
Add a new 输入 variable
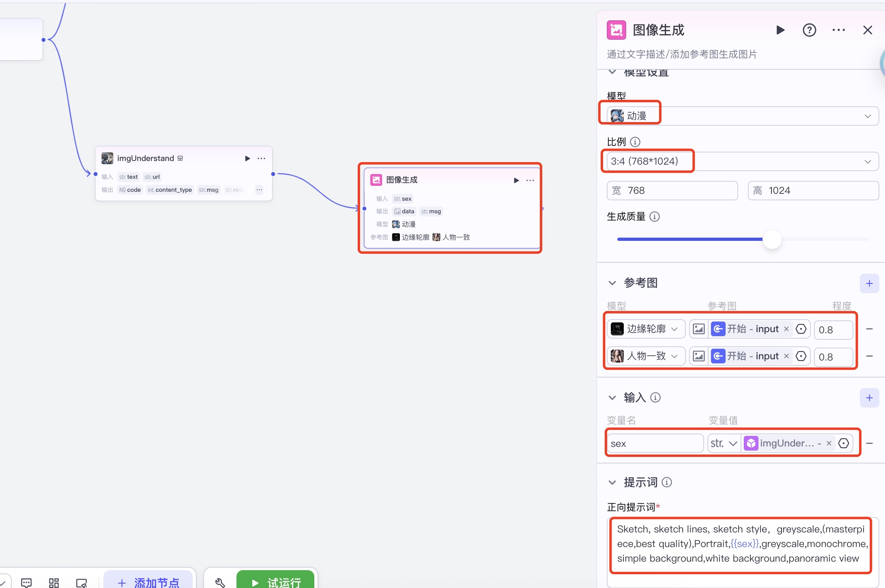coord(869,398)
